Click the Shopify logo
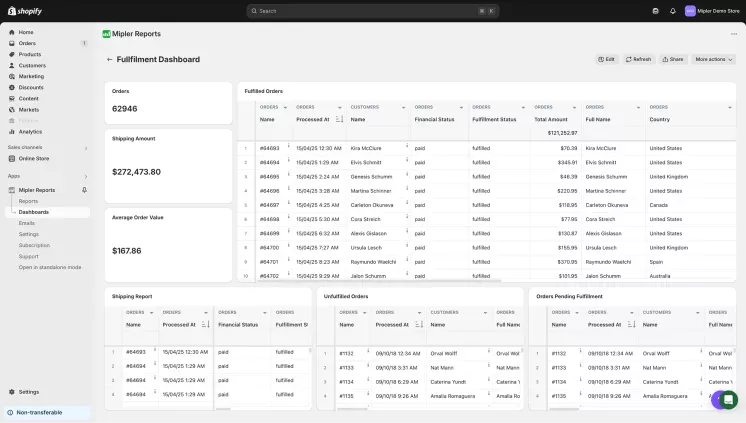The width and height of the screenshot is (746, 423). [25, 11]
